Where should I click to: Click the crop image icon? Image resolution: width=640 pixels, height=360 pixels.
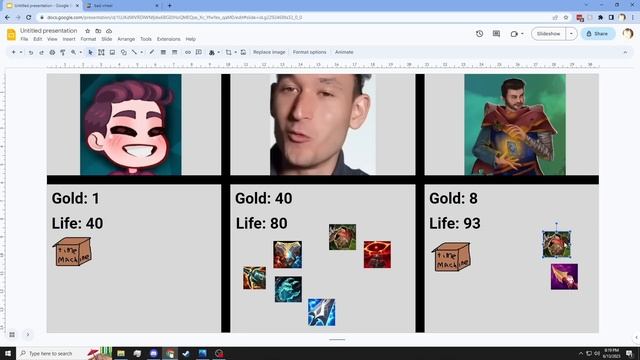[229, 52]
